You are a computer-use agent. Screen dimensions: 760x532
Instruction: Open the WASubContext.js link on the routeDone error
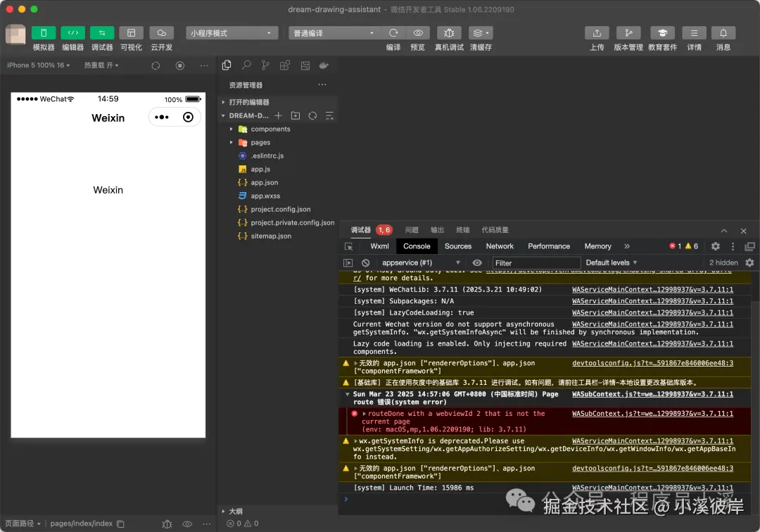point(652,414)
